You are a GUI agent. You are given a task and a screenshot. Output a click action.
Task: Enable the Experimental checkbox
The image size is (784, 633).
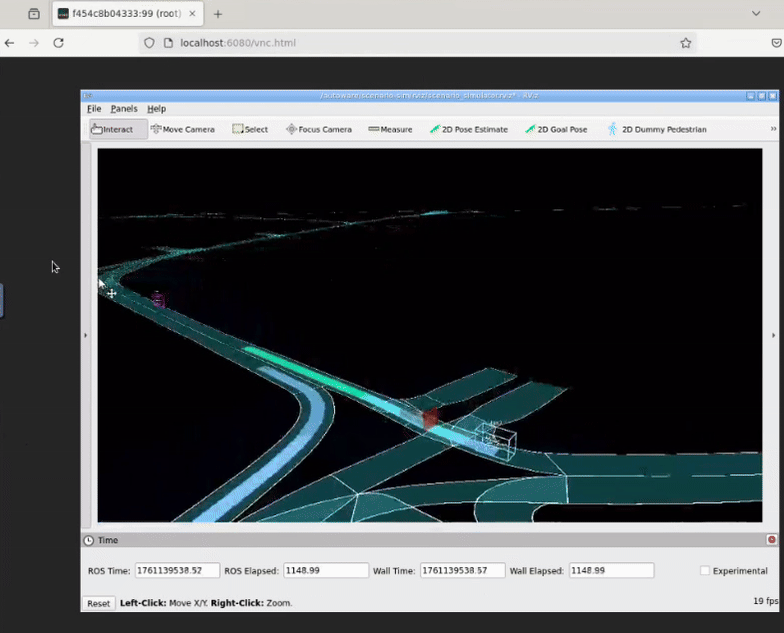coord(705,571)
